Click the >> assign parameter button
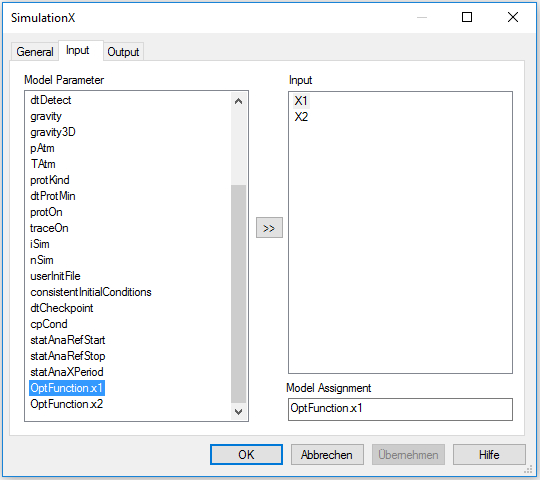Screen dimensions: 540x480 (x=269, y=228)
